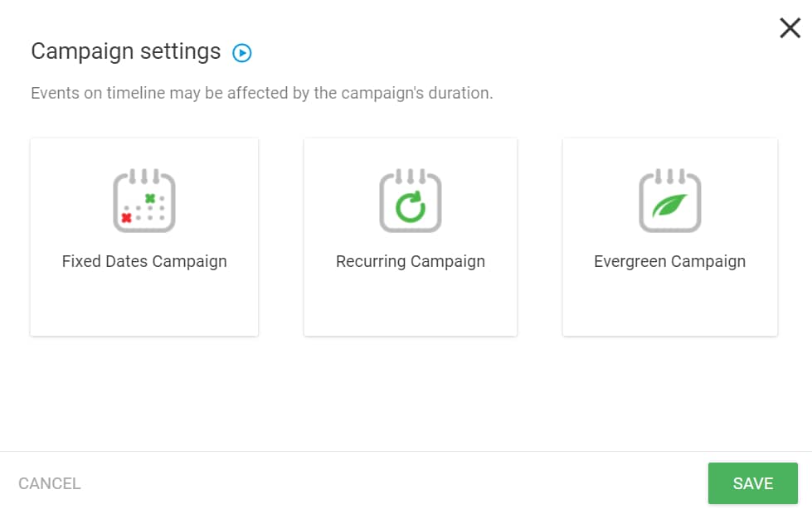Click the red cross on the Fixed Dates calendar
812x509 pixels.
(x=126, y=218)
